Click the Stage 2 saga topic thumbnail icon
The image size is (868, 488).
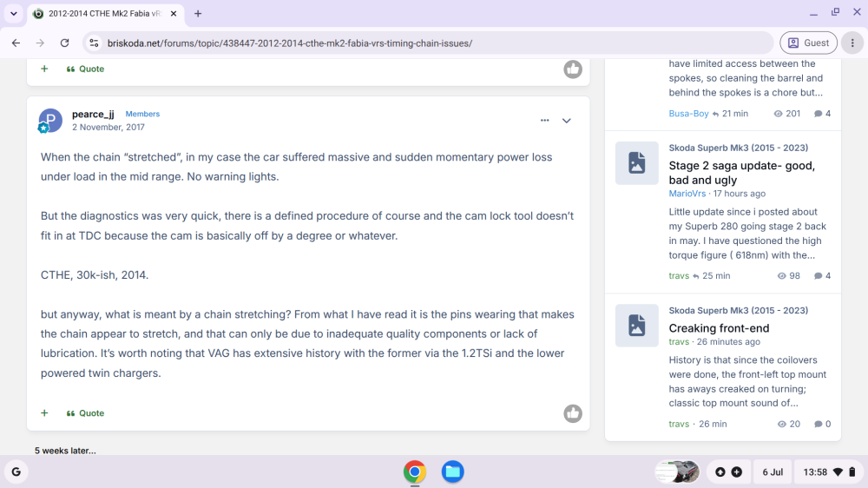(636, 163)
